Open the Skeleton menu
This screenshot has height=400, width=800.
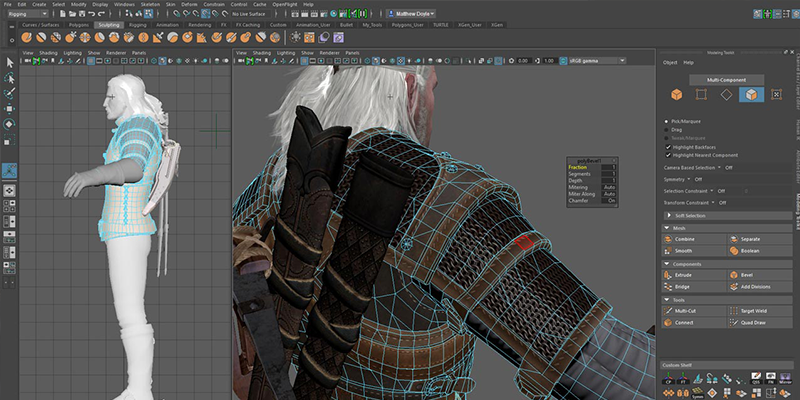pos(150,4)
